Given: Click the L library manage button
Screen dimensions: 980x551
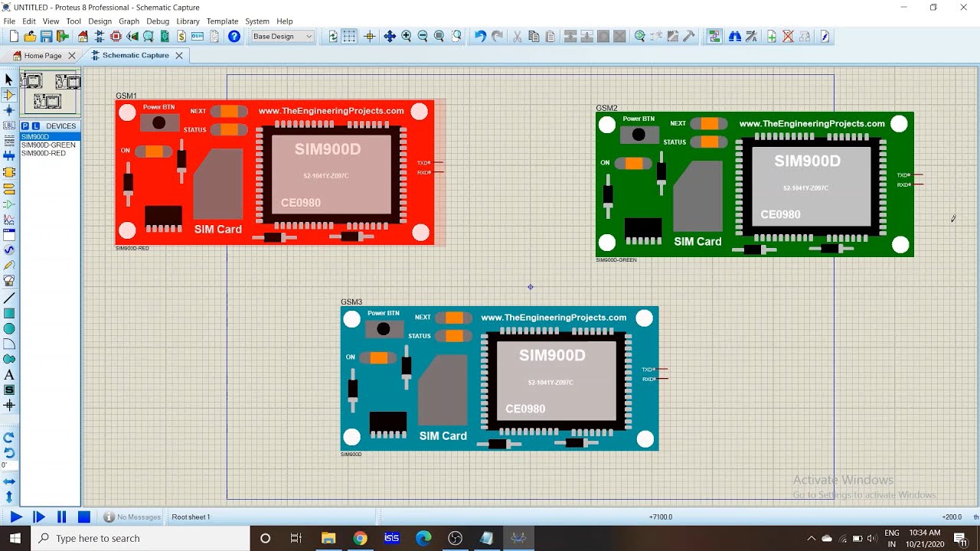Looking at the screenshot, I should pos(36,126).
